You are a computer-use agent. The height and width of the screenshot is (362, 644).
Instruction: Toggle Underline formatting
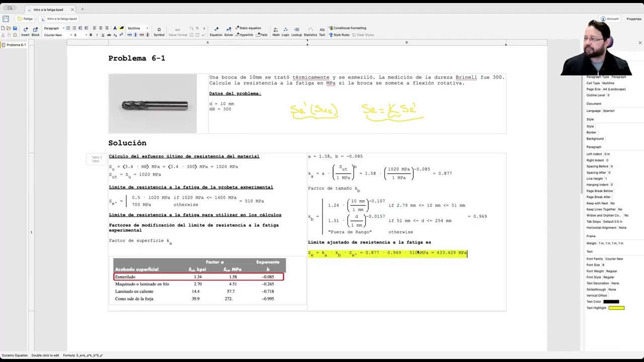(103, 35)
